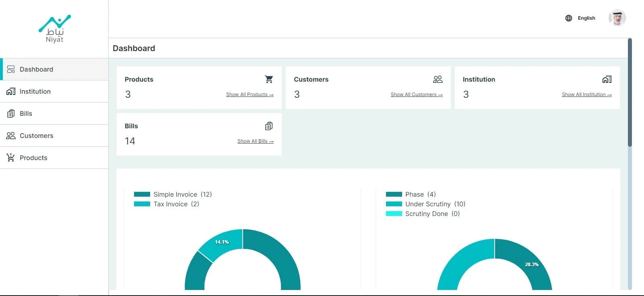The width and height of the screenshot is (644, 296).
Task: Click the Products card title
Action: point(139,79)
